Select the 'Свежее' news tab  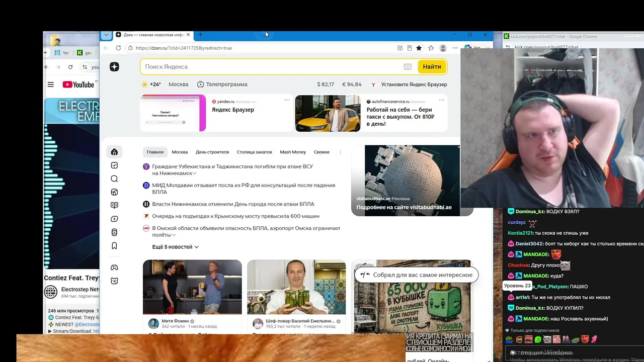[x=321, y=152]
